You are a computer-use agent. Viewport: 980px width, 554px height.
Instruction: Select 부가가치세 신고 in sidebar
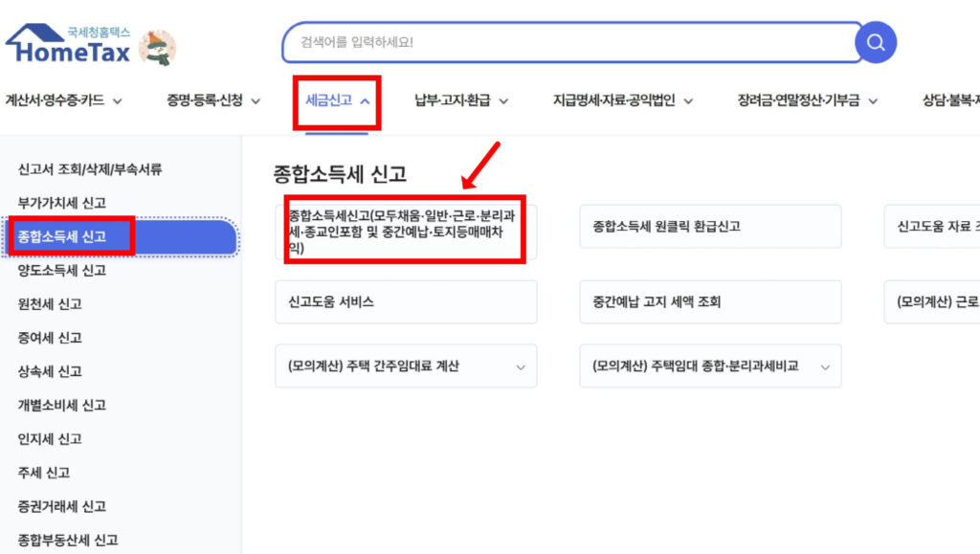62,203
